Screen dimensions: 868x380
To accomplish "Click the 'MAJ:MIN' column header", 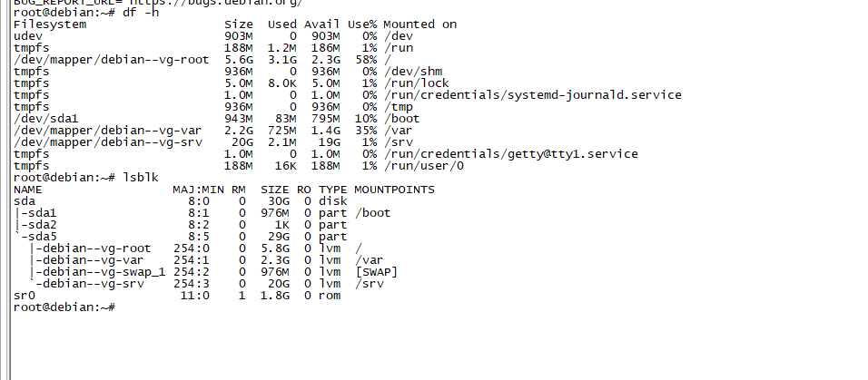I will (x=198, y=190).
